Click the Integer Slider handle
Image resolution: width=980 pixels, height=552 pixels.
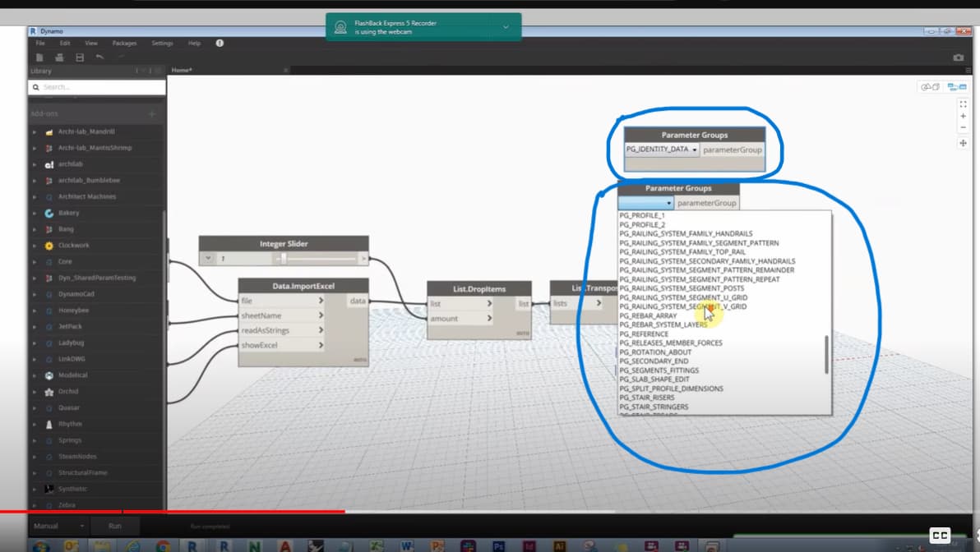click(282, 258)
